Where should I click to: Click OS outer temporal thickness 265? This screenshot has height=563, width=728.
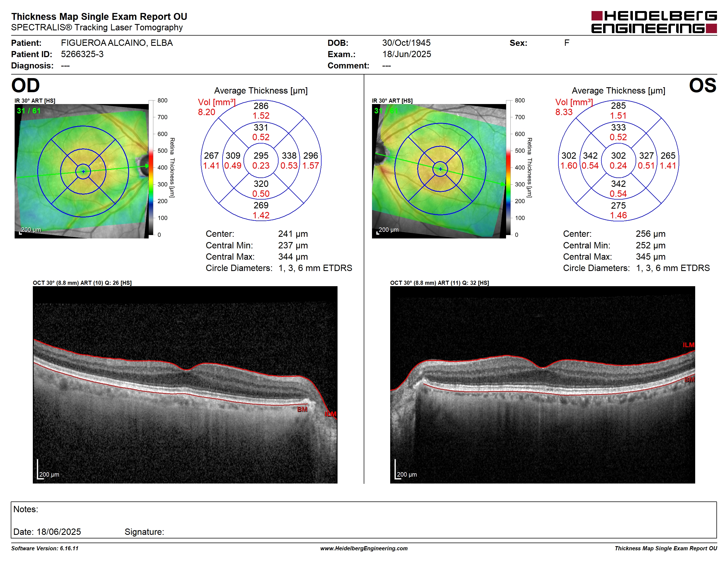click(668, 156)
